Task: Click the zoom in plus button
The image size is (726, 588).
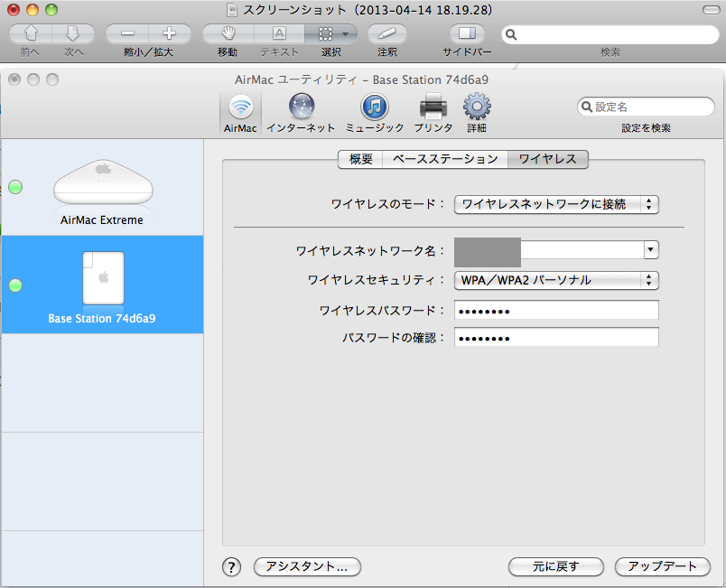Action: [169, 34]
